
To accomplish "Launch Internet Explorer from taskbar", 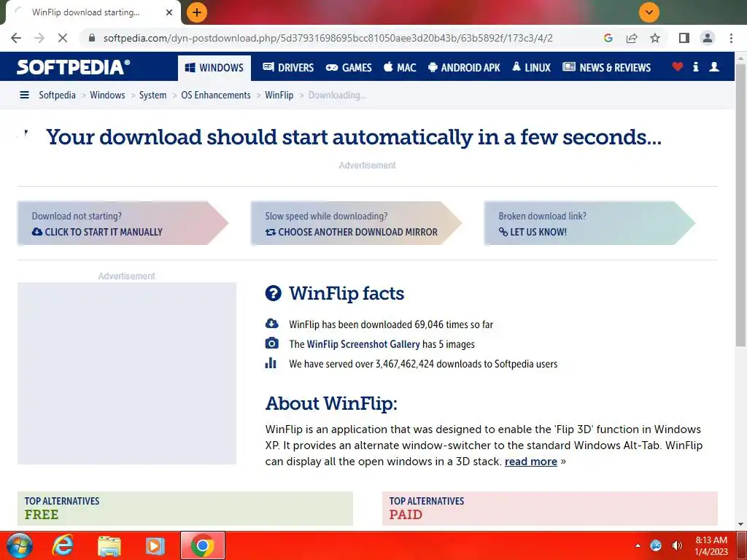I will point(63,545).
